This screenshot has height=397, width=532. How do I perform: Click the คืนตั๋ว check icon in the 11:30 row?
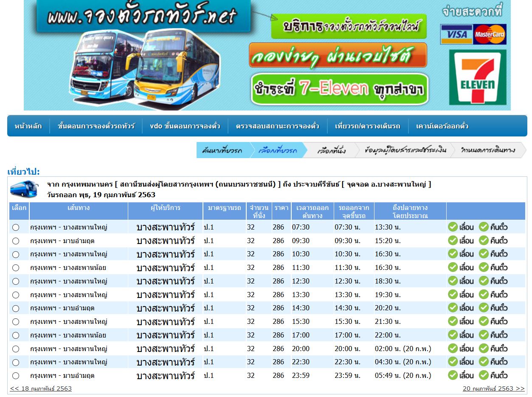pos(484,267)
